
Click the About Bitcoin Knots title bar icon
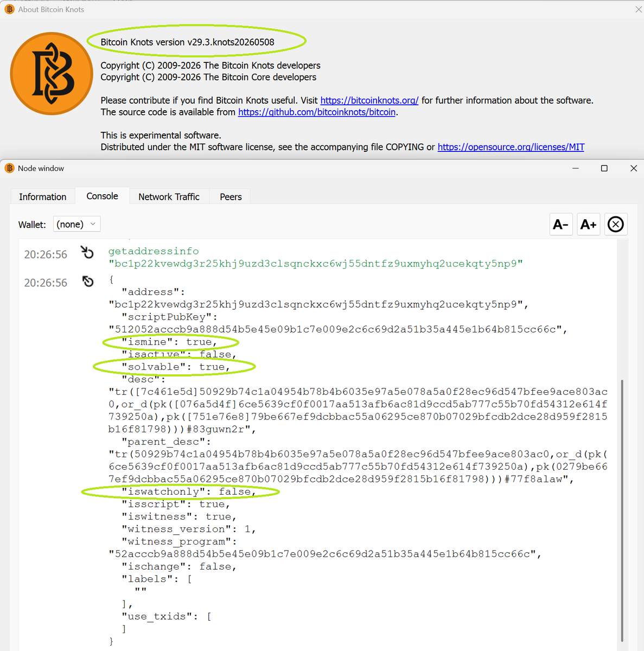point(10,9)
